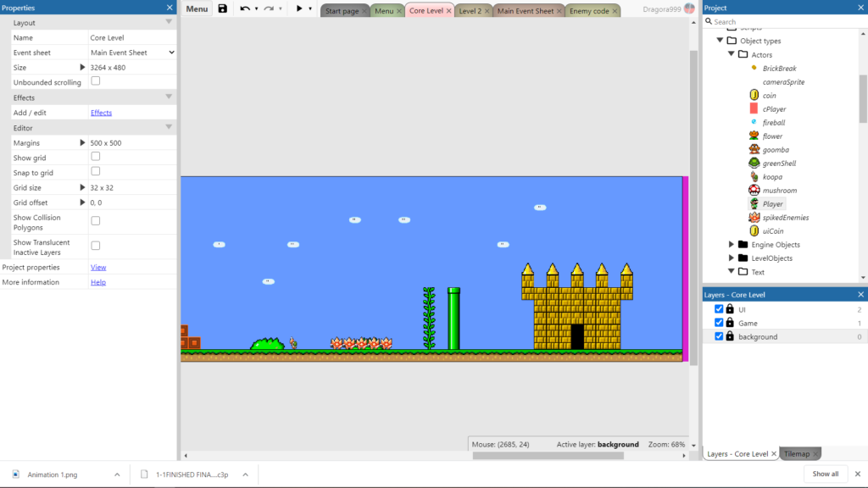The image size is (868, 488).
Task: Click the layout vertical scrollbar thumb
Action: (693, 208)
